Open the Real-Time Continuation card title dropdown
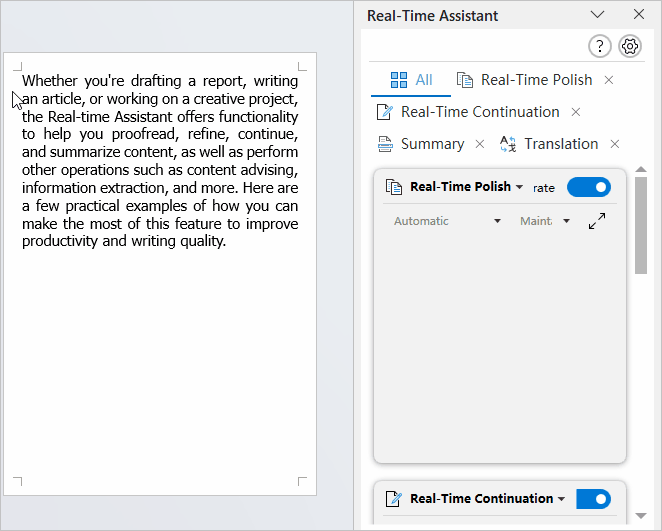 561,499
